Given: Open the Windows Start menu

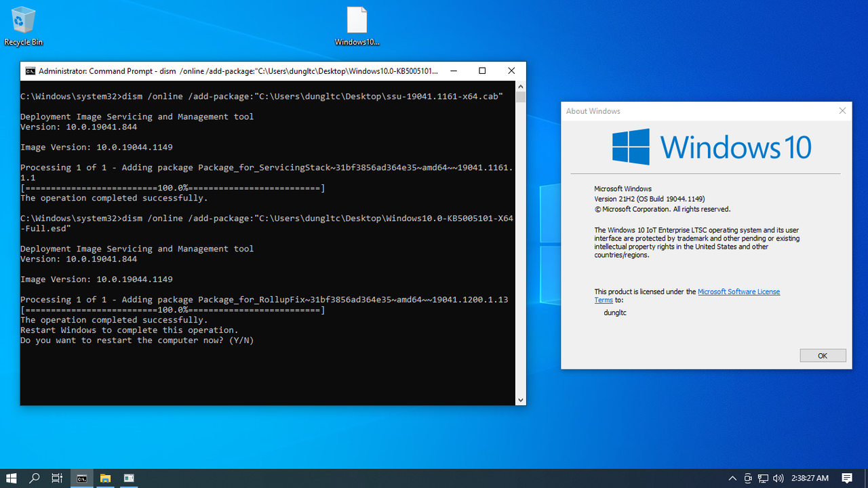Looking at the screenshot, I should click(11, 478).
